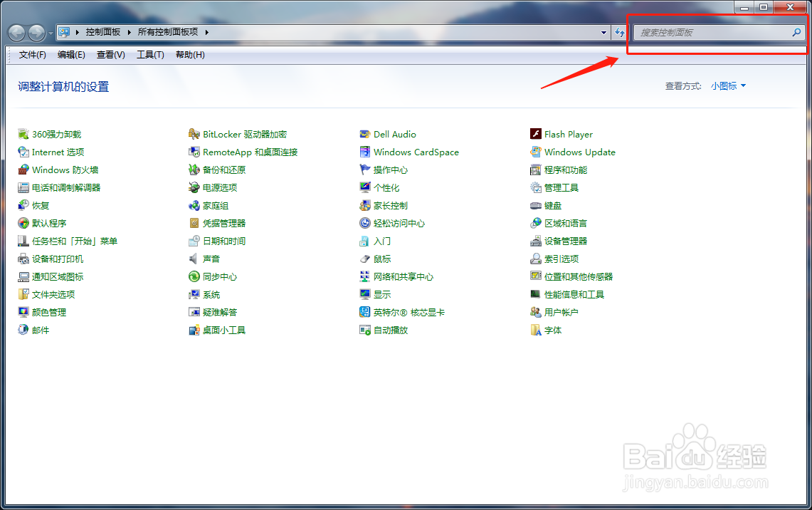Go back with the Back button

(x=16, y=33)
